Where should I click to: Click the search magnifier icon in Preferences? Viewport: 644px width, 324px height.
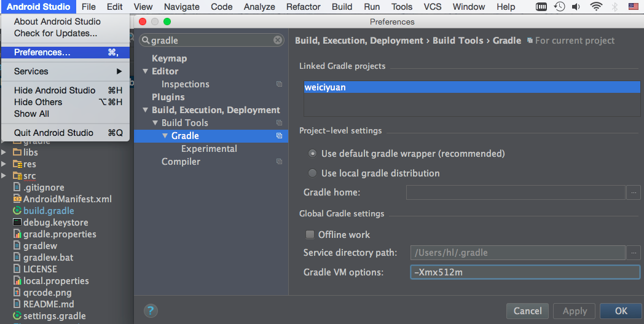coord(146,41)
